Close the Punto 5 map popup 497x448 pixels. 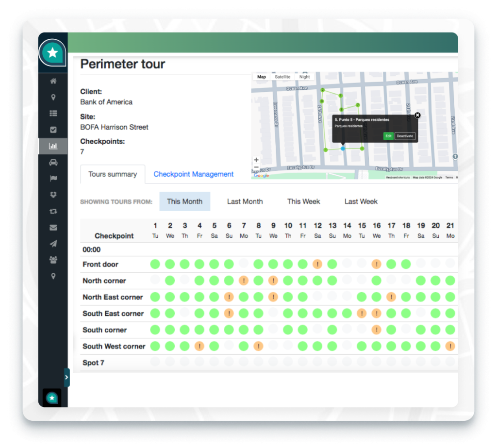pos(417,115)
